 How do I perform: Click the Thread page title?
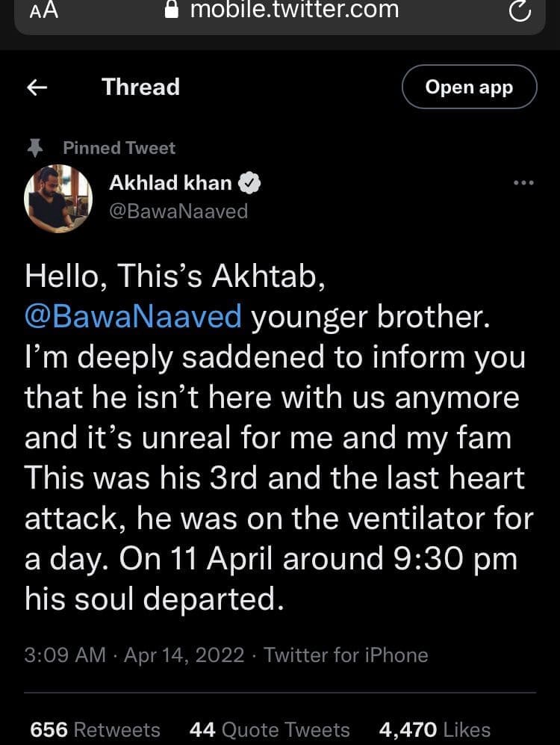140,87
